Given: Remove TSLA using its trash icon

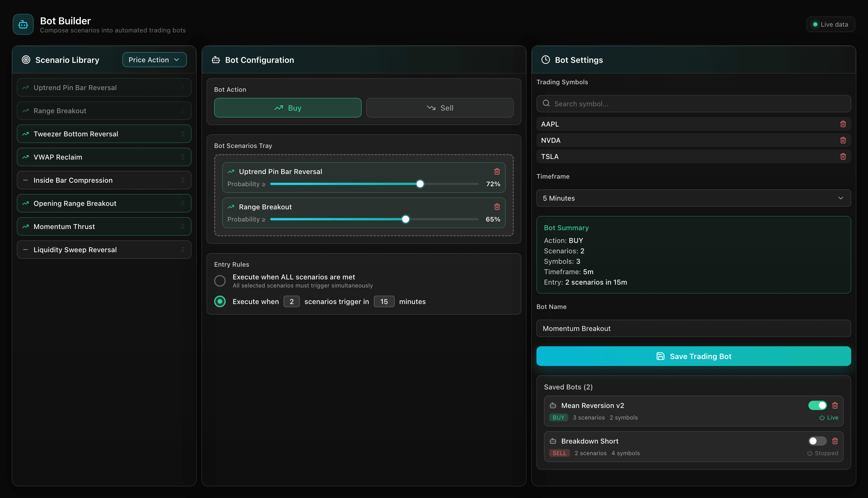Looking at the screenshot, I should [x=843, y=156].
